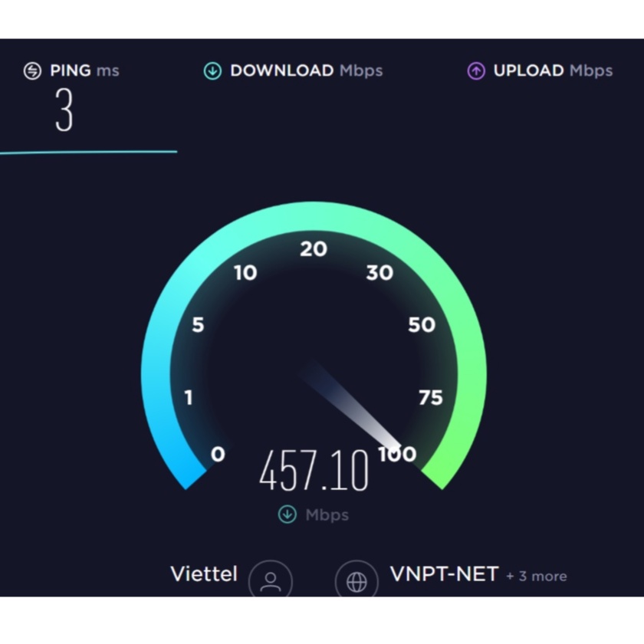Screen dimensions: 644x644
Task: Click the 100 mark on speed gauge
Action: coord(397,454)
